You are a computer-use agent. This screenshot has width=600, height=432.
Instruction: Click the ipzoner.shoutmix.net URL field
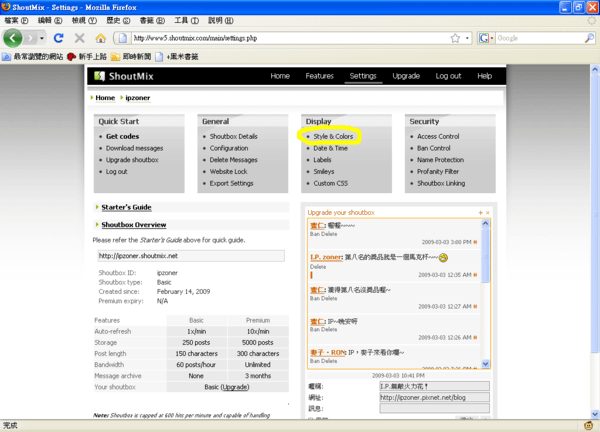coord(191,256)
